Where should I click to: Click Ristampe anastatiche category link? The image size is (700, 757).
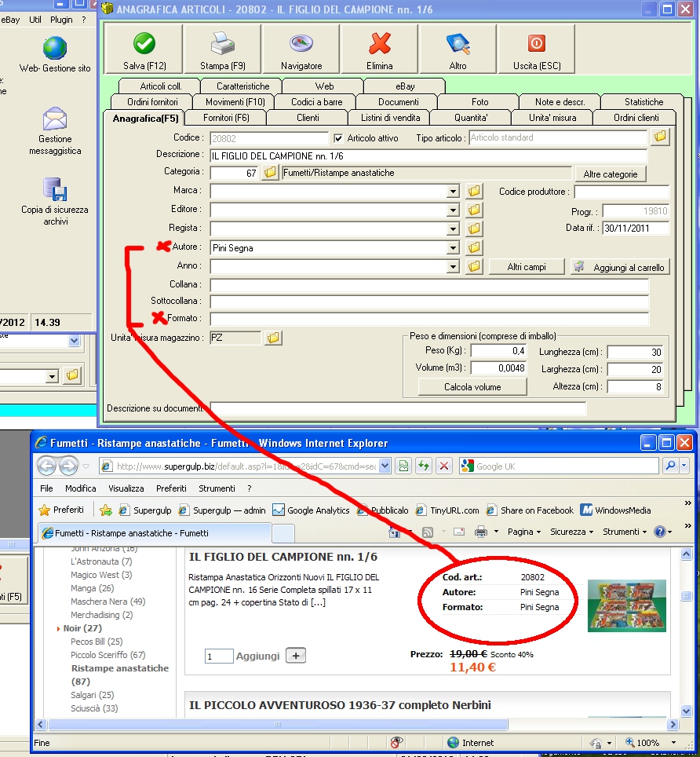(x=119, y=675)
